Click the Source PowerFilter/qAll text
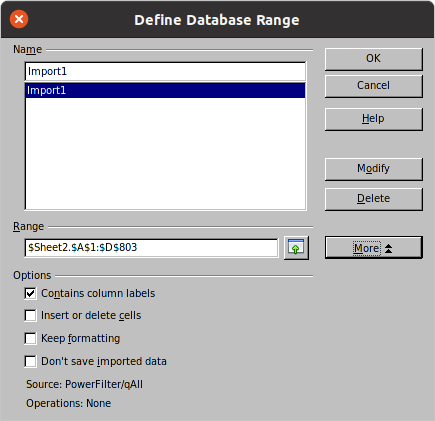 (x=84, y=384)
